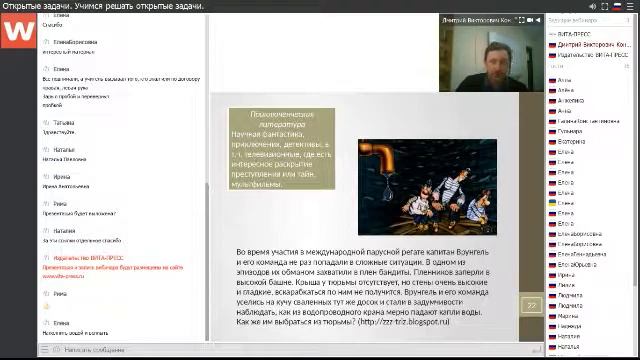This screenshot has height=360, width=640.
Task: Click the zzz-triz.blogspot.ru link on slide
Action: [404, 322]
